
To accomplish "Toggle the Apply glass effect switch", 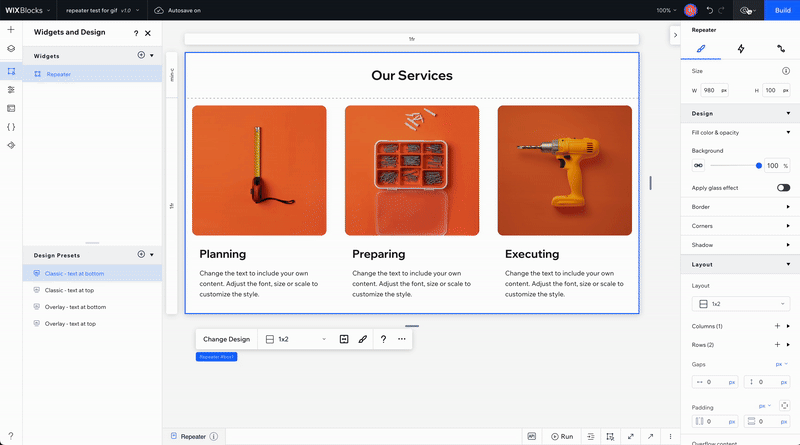I will click(783, 188).
